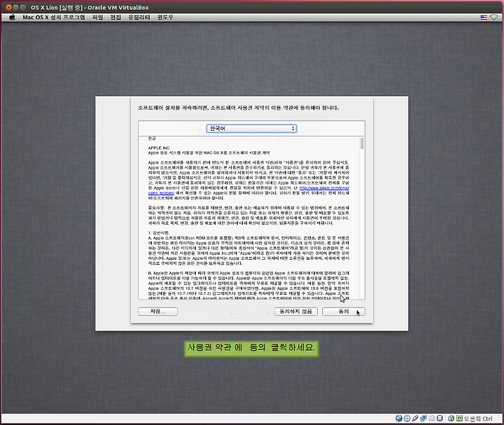Click the 동의 button to agree
This screenshot has height=425, width=504.
(343, 312)
